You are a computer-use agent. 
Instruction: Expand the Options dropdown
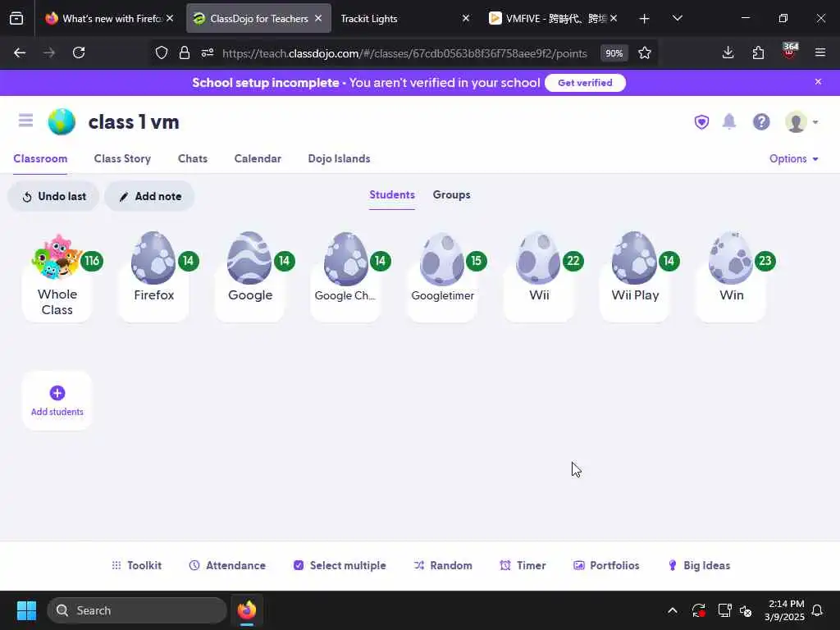click(x=794, y=158)
